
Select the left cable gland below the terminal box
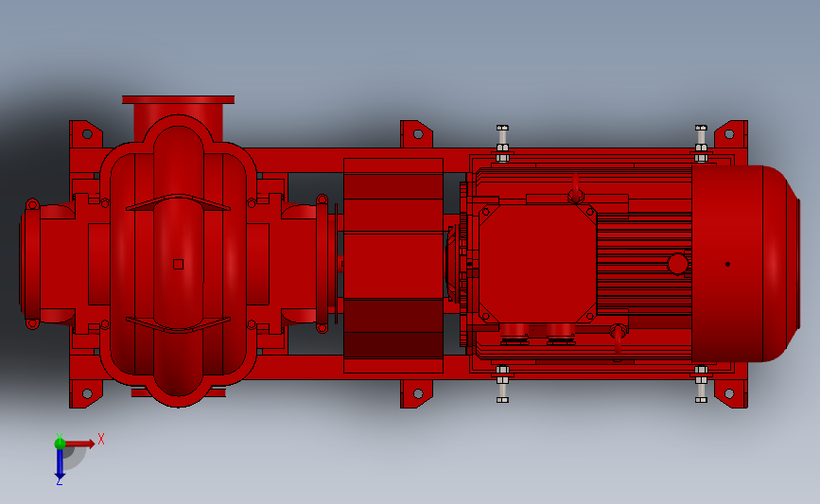[515, 334]
